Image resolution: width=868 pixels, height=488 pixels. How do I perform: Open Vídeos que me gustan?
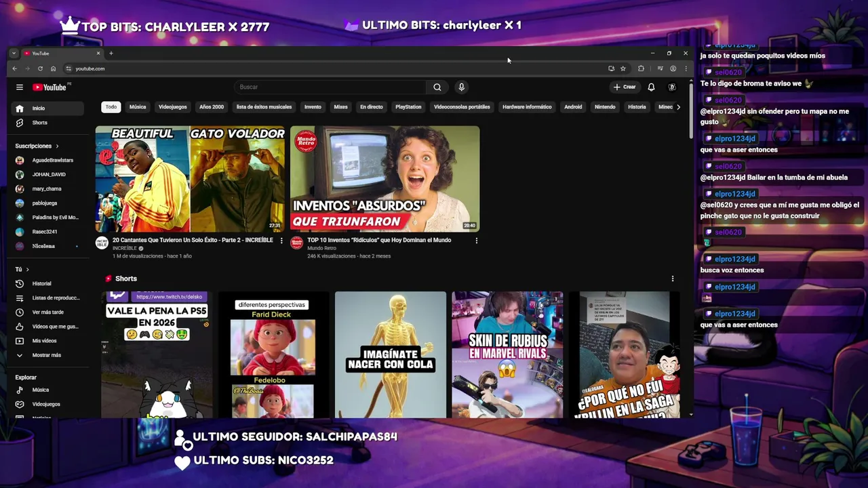tap(47, 326)
